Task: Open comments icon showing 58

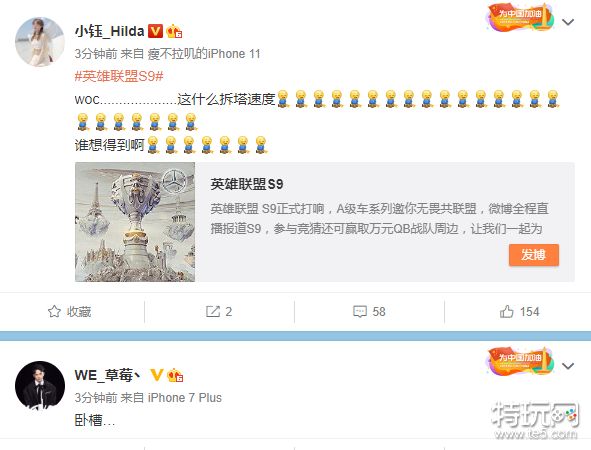Action: pyautogui.click(x=369, y=312)
